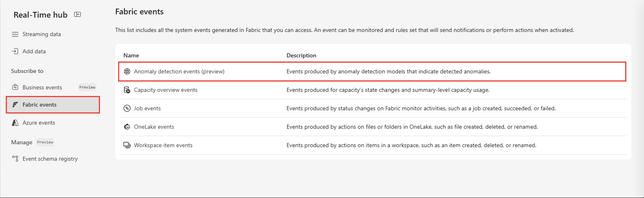Click the Preview badge beside Business events
Viewport: 644px width, 198px height.
click(x=87, y=87)
